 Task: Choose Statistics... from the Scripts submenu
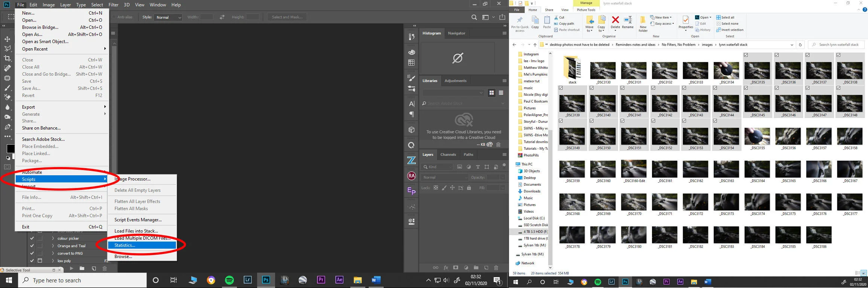click(x=142, y=245)
